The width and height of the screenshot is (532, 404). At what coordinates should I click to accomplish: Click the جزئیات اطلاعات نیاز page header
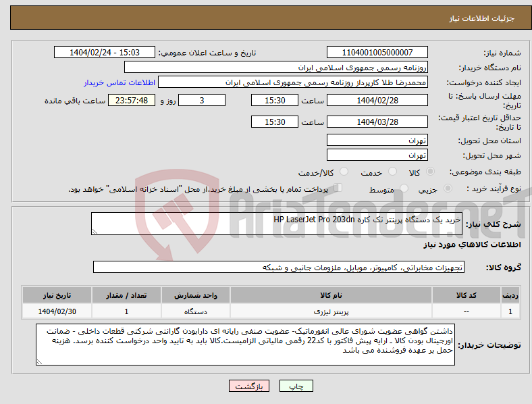pyautogui.click(x=482, y=18)
